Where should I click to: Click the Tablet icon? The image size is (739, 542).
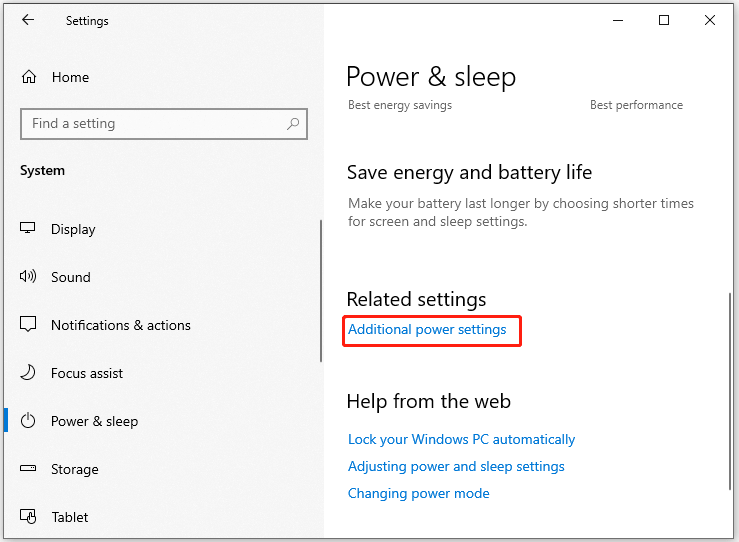[x=28, y=517]
